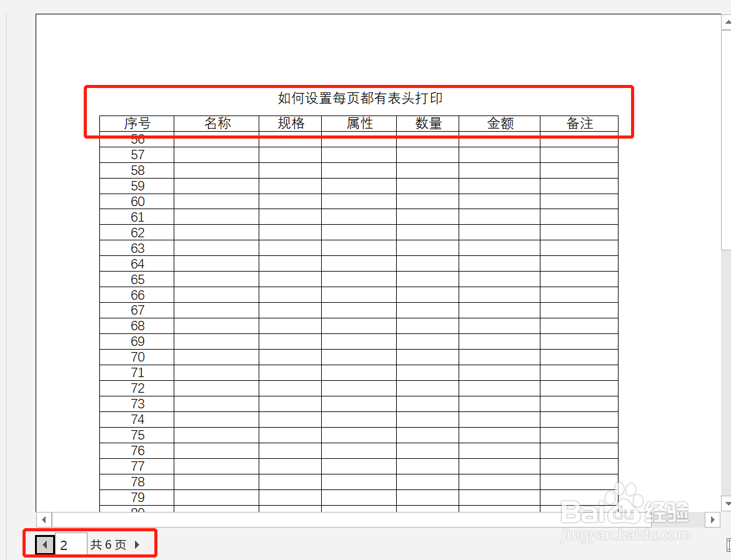Select the 金额 header cell

499,124
